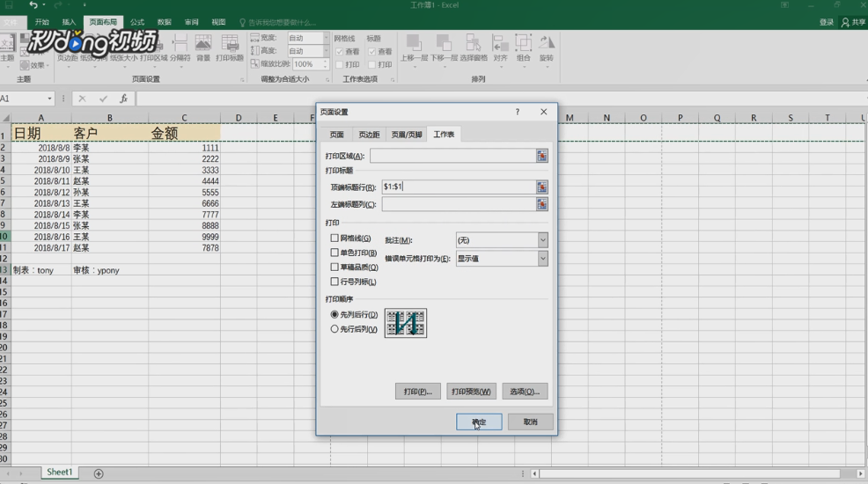Click the ? help icon in 页面设置 dialog
This screenshot has height=484, width=868.
518,112
